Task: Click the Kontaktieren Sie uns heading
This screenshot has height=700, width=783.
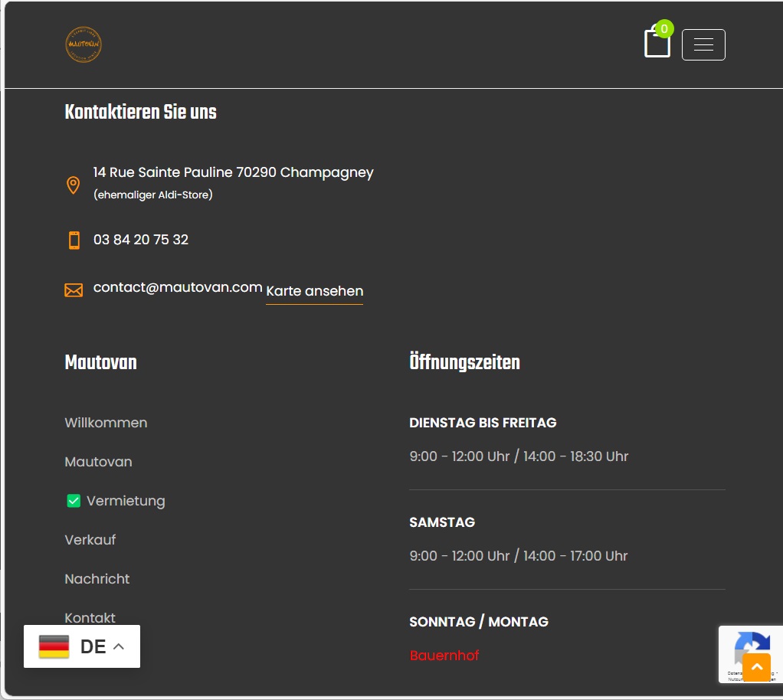Action: 141,112
